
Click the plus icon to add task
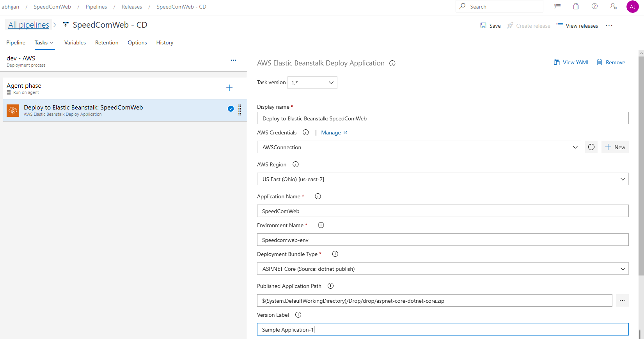(x=229, y=88)
